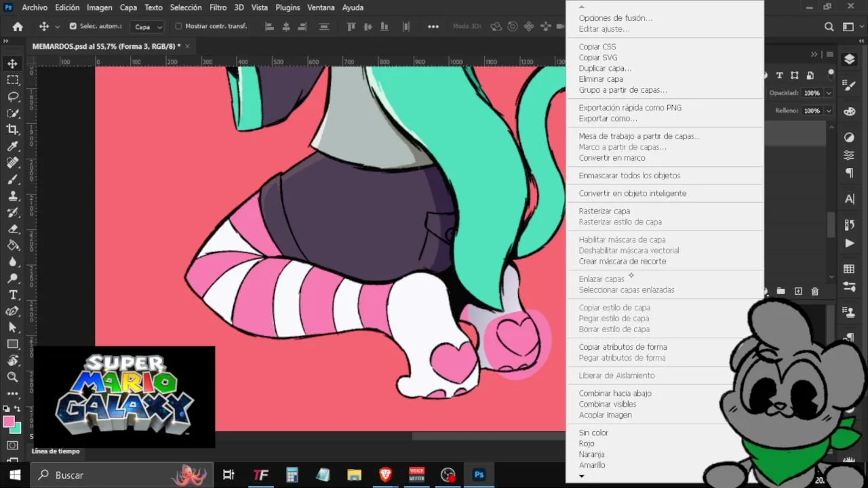
Task: Select the Pen tool
Action: click(12, 311)
